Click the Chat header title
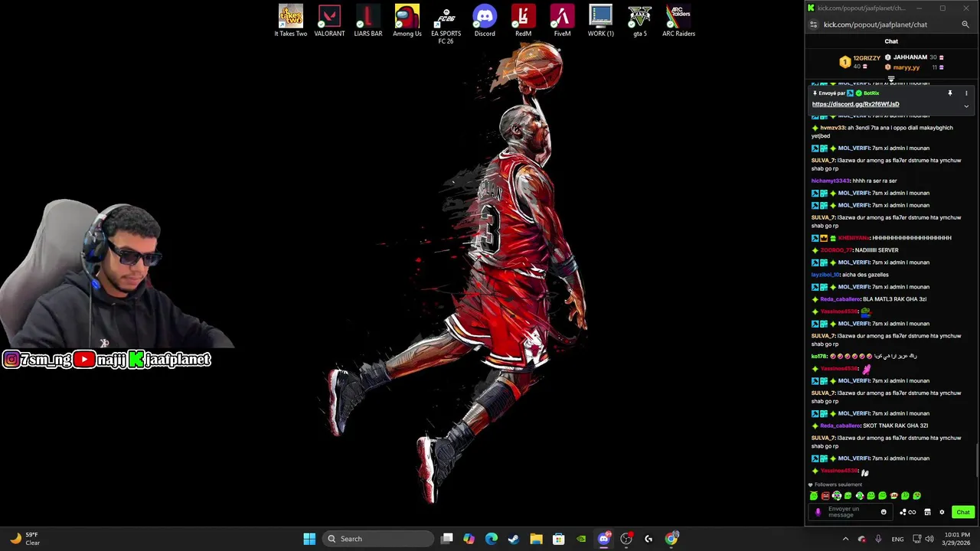 pyautogui.click(x=891, y=41)
